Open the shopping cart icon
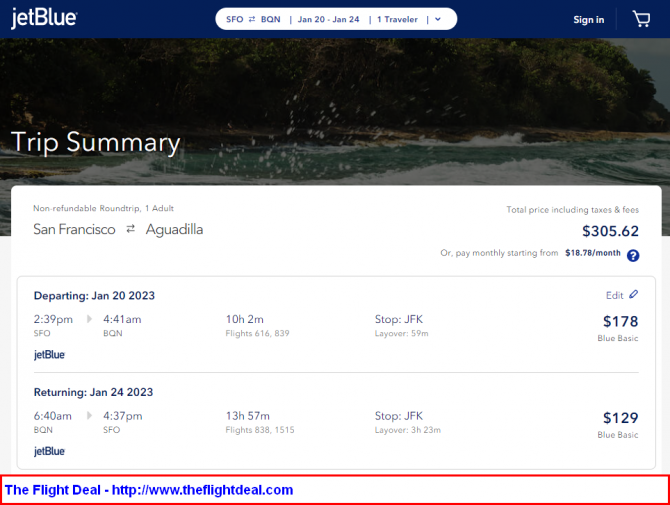This screenshot has width=670, height=505. 641,19
